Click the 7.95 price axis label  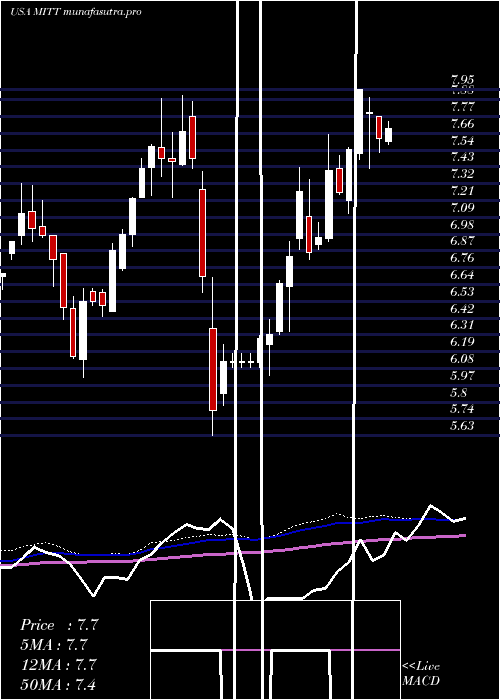pos(462,80)
